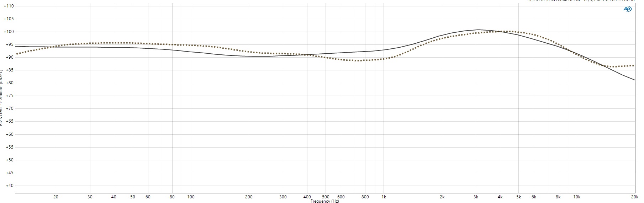
Task: Click the 2k frequency tick label
Action: [442, 197]
